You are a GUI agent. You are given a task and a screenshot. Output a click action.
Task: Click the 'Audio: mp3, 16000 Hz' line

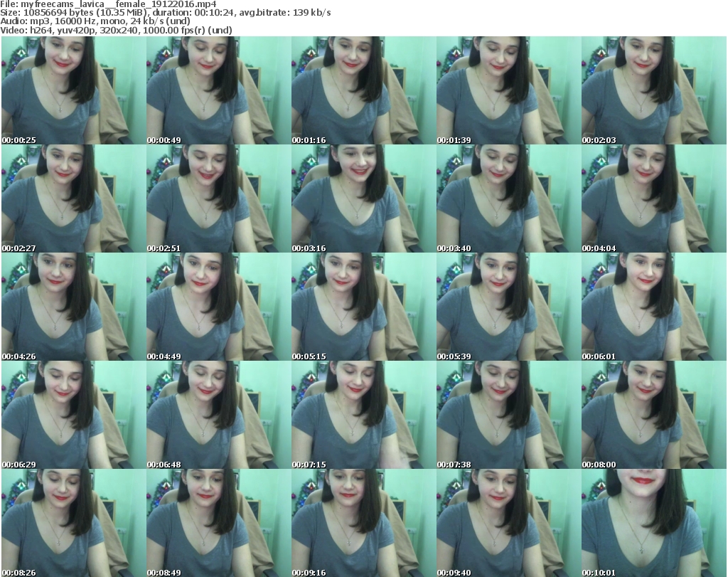click(x=95, y=21)
